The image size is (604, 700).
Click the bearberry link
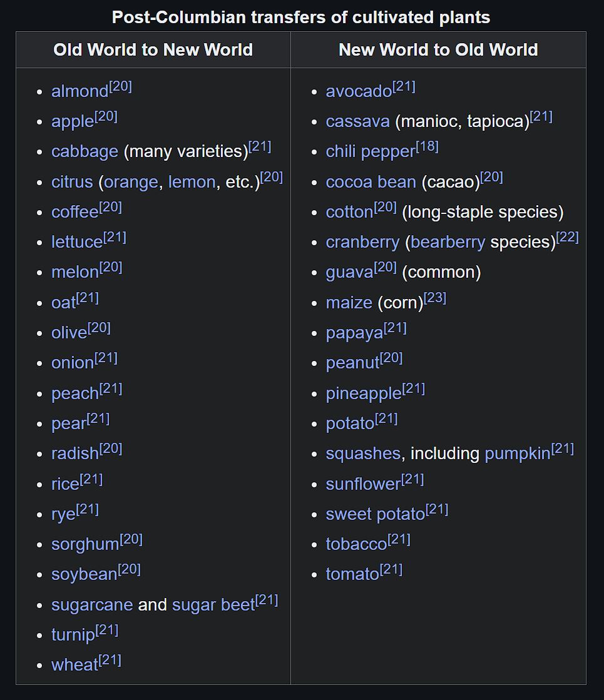click(448, 242)
